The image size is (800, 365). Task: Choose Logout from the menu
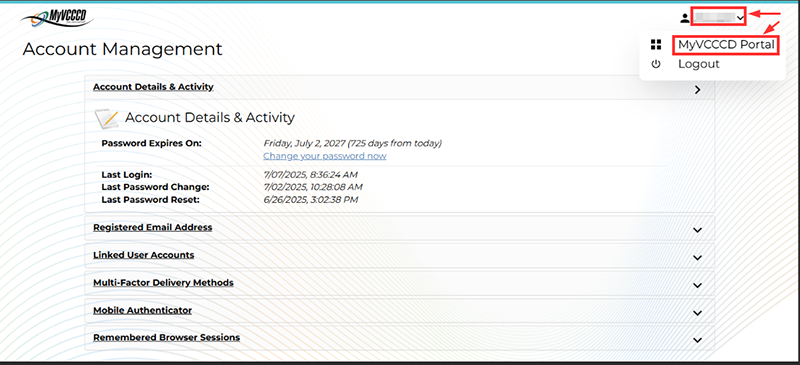pyautogui.click(x=698, y=64)
